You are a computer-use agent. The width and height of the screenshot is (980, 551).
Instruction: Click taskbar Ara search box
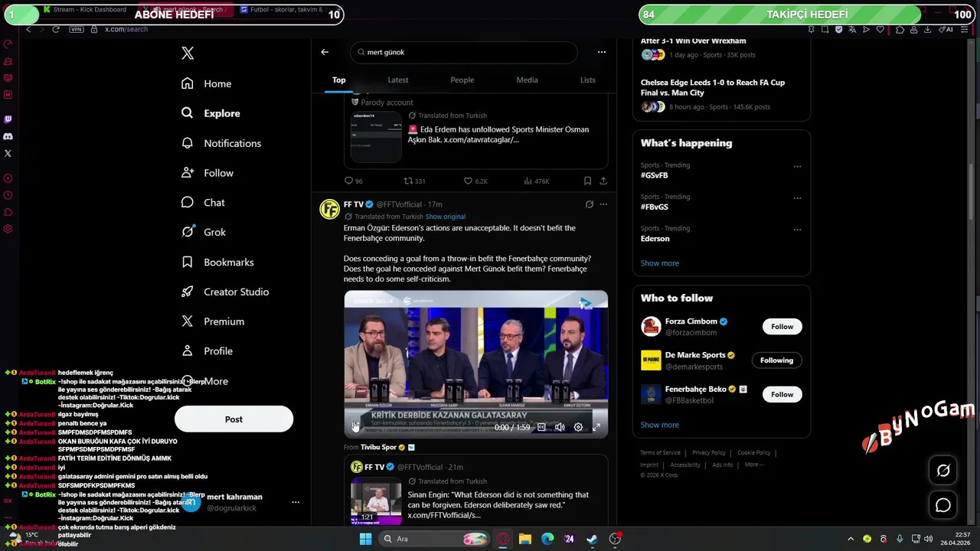[435, 539]
